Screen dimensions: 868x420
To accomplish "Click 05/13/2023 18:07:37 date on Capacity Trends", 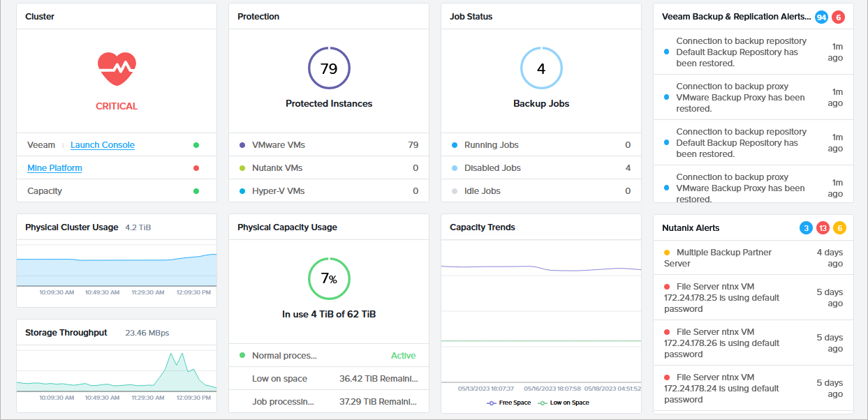I will pos(485,389).
